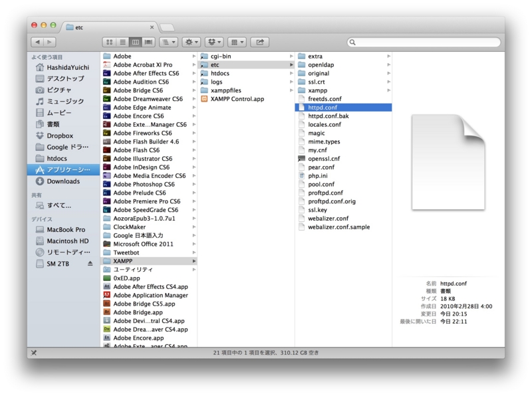The width and height of the screenshot is (532, 396).
Task: Open すべて under shared section
Action: coord(63,205)
